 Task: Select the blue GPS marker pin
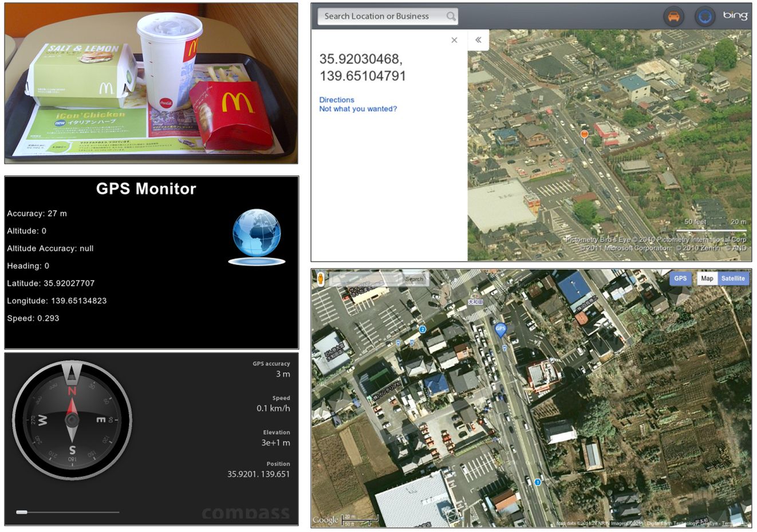500,330
